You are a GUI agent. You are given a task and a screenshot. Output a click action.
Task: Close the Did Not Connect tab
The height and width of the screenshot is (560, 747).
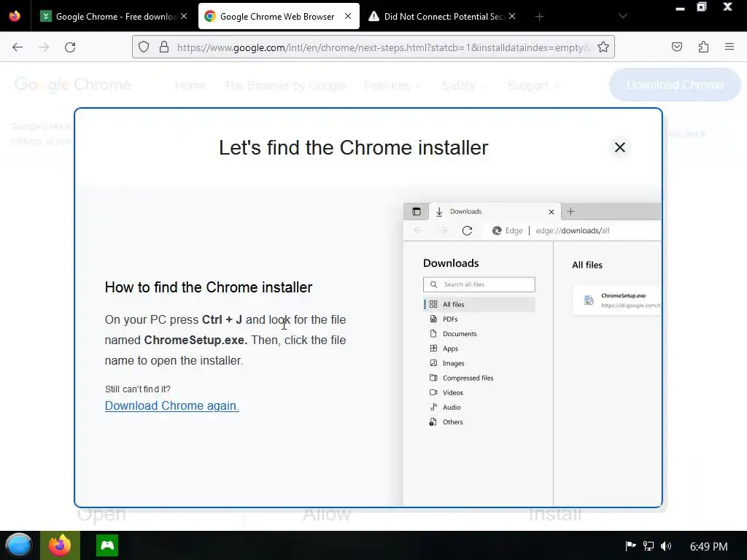(512, 16)
